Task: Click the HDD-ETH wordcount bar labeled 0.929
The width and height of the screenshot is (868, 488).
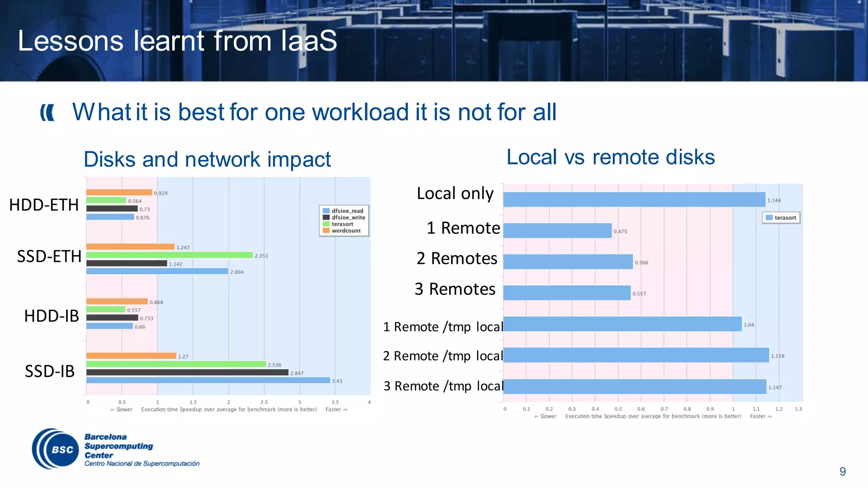Action: [x=119, y=193]
